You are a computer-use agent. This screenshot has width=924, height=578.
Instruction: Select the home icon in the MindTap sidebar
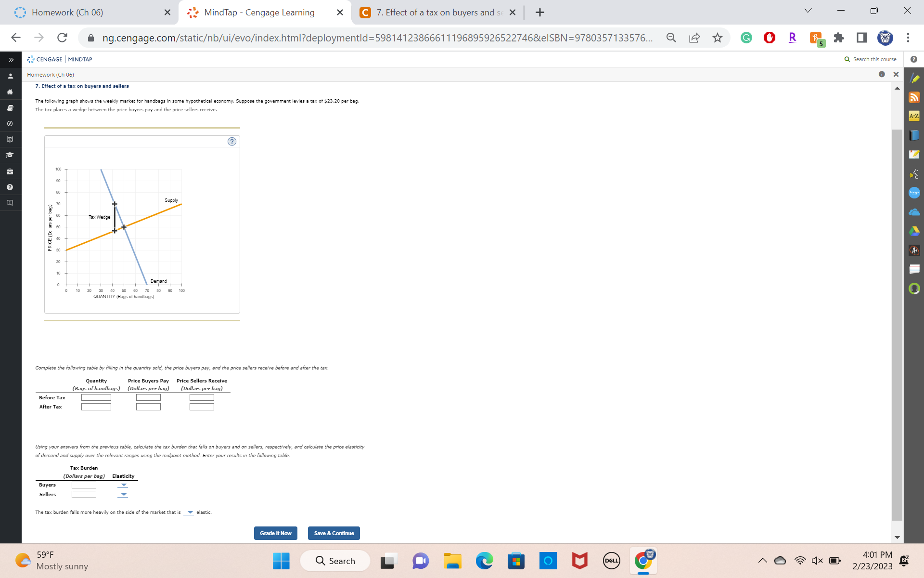point(10,92)
